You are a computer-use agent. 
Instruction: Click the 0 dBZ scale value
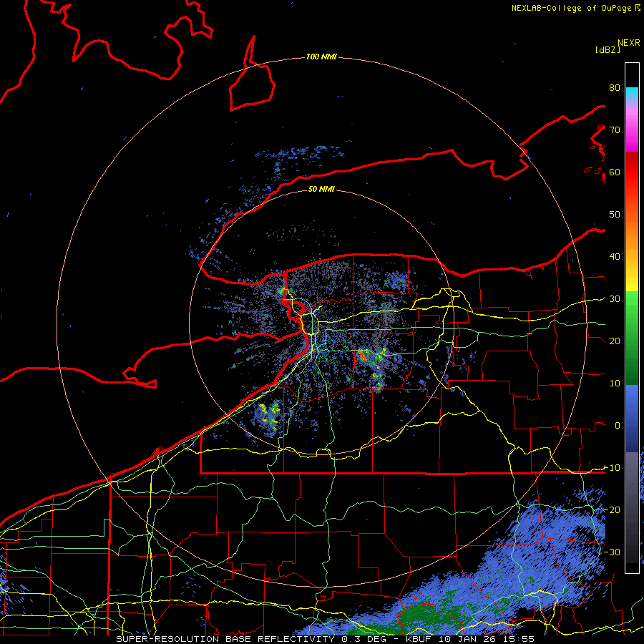pos(618,426)
